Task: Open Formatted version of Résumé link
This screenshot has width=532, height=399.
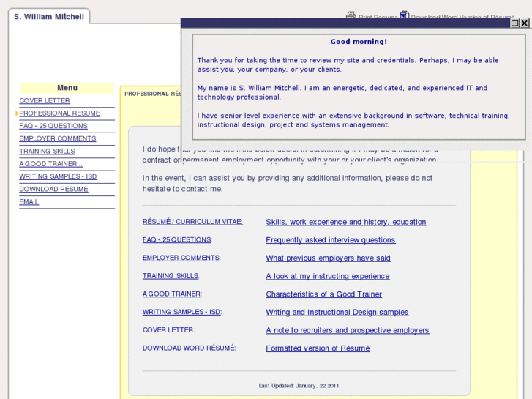Action: click(318, 348)
